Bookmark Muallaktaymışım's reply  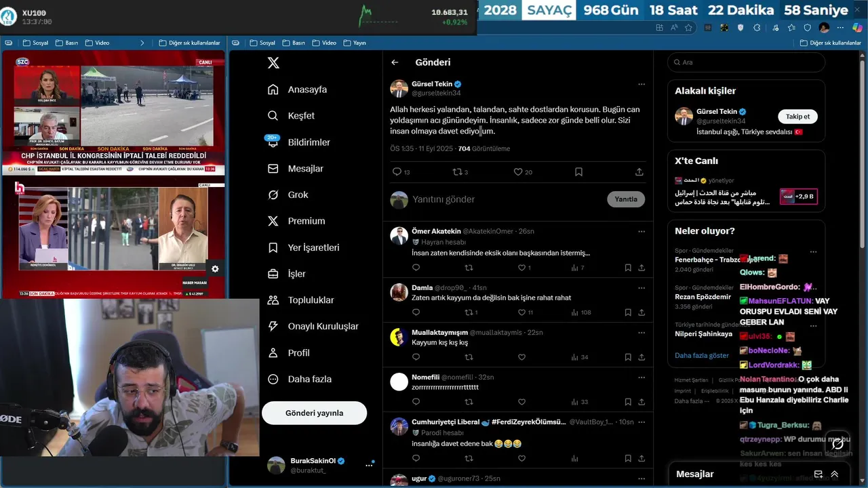628,357
